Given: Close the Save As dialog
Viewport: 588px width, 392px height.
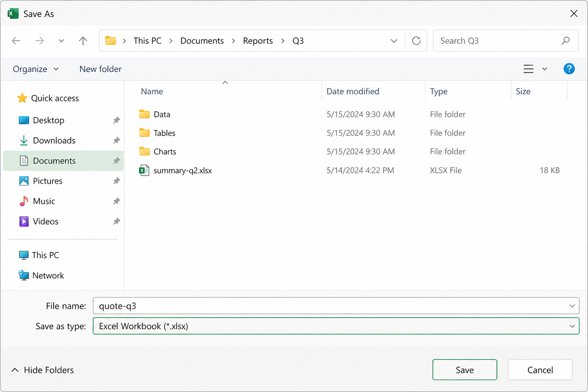Looking at the screenshot, I should [574, 14].
